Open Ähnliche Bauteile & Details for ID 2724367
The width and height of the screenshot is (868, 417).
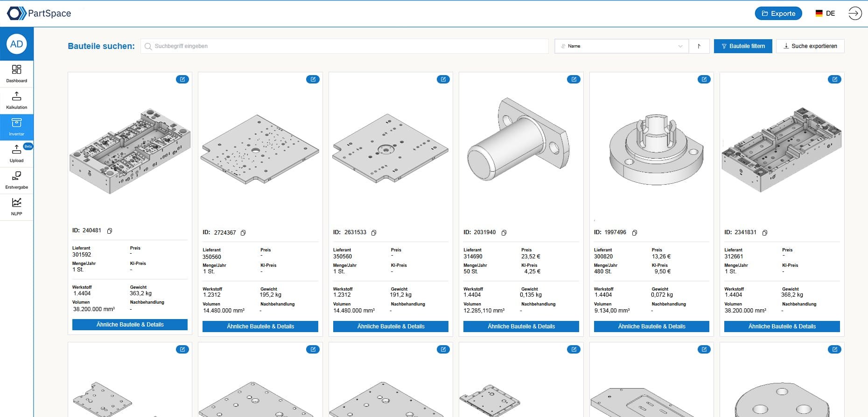(260, 327)
